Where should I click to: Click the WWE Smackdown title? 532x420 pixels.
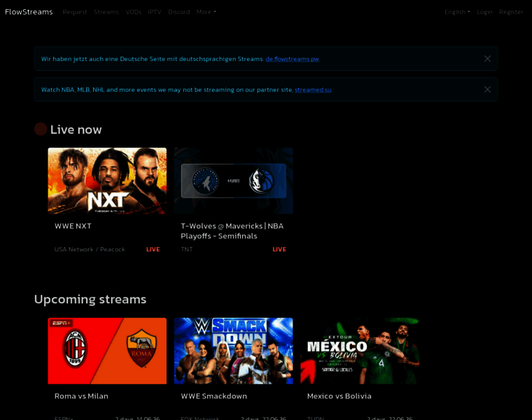click(213, 396)
